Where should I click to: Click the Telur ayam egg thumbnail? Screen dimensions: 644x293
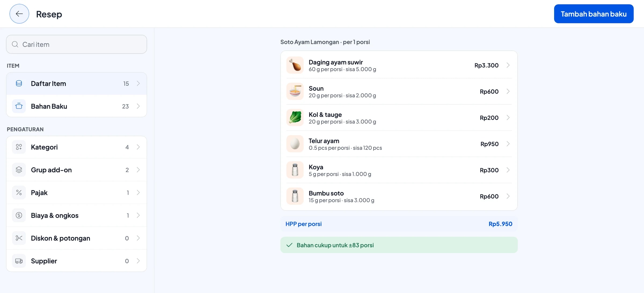pos(295,144)
